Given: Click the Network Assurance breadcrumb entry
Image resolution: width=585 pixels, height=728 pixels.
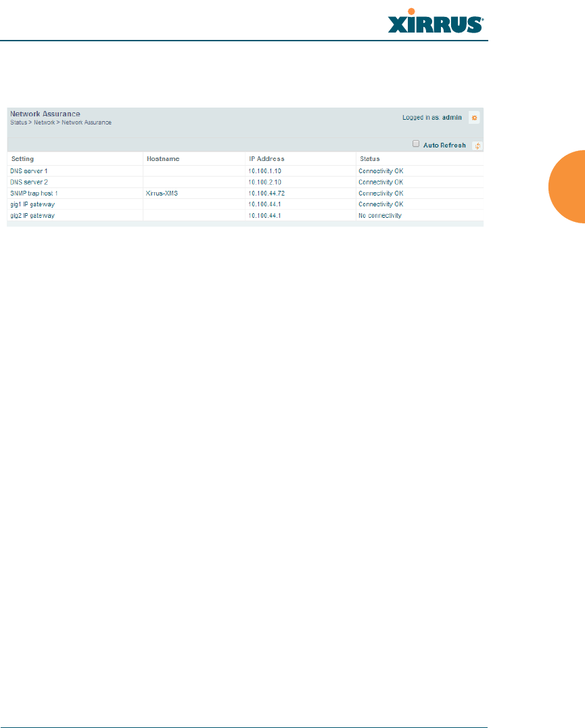Looking at the screenshot, I should click(87, 122).
